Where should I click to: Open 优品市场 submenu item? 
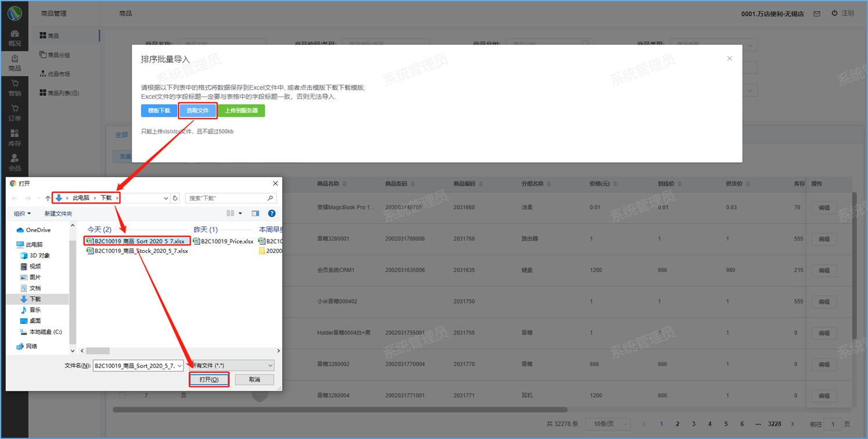click(55, 74)
